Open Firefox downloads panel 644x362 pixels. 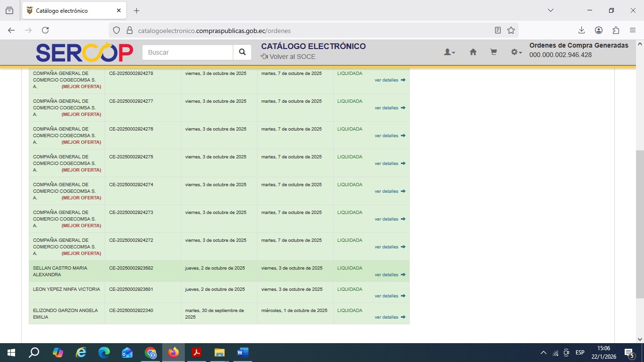coord(581,30)
